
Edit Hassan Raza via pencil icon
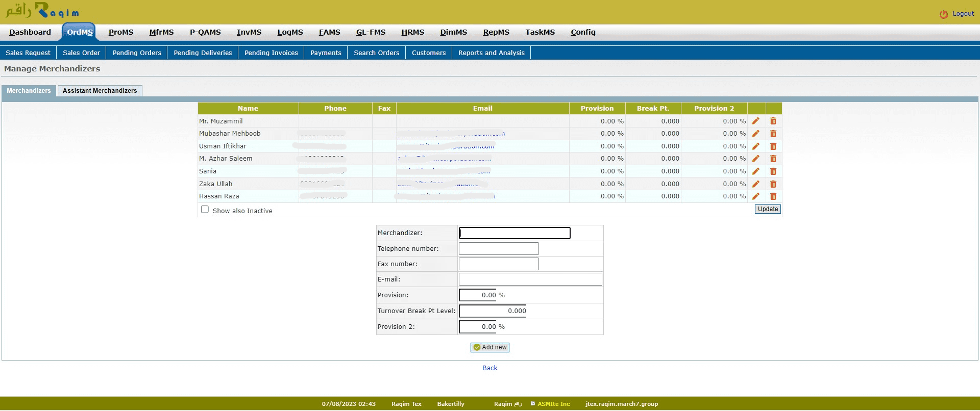pos(755,196)
